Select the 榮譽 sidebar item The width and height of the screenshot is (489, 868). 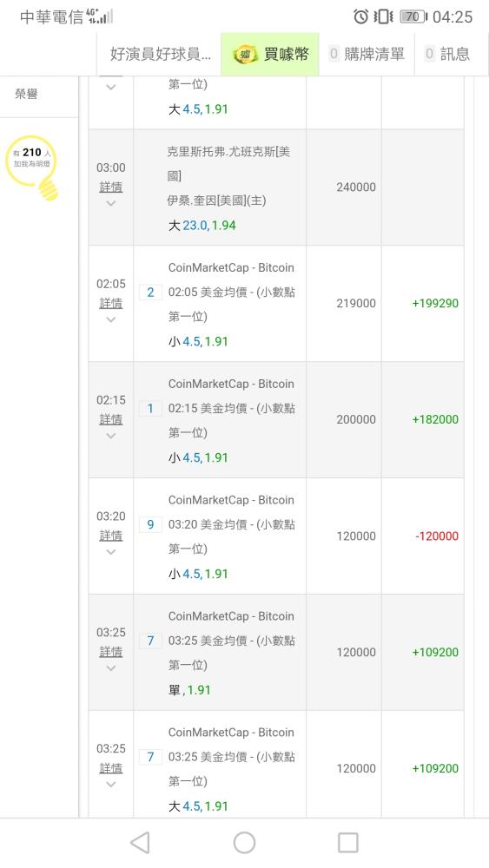click(x=26, y=94)
